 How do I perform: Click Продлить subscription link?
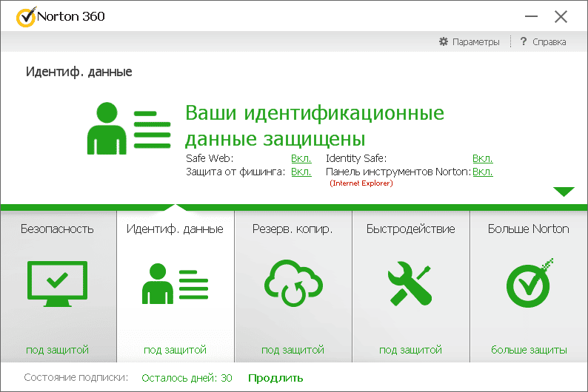[275, 378]
